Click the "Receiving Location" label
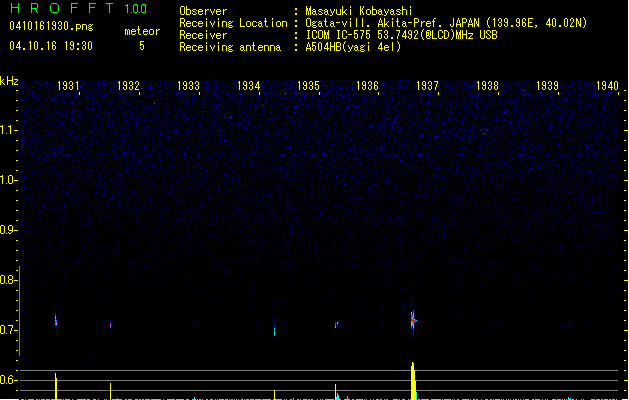The width and height of the screenshot is (629, 400). (233, 23)
